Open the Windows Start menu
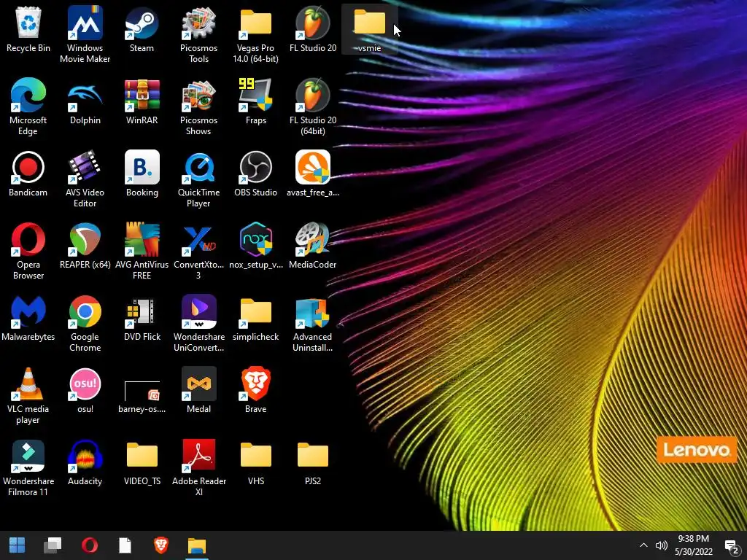The height and width of the screenshot is (560, 747). (18, 545)
